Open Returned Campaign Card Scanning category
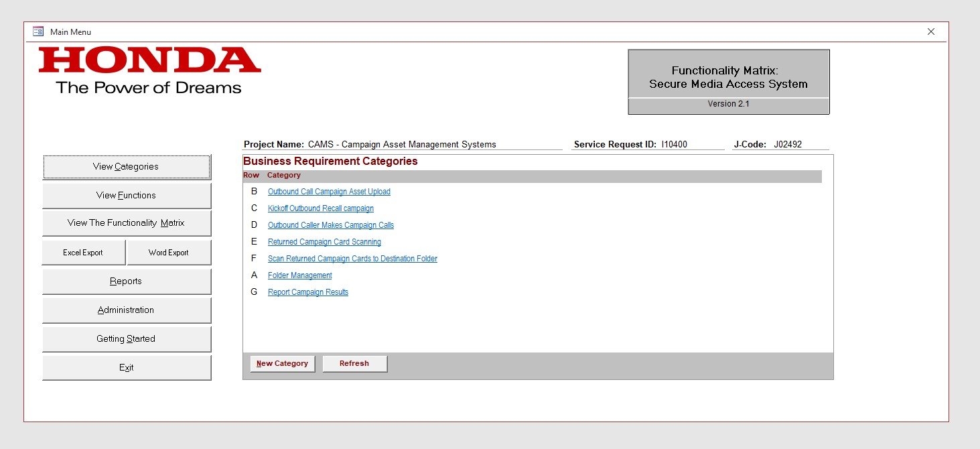 coord(324,242)
